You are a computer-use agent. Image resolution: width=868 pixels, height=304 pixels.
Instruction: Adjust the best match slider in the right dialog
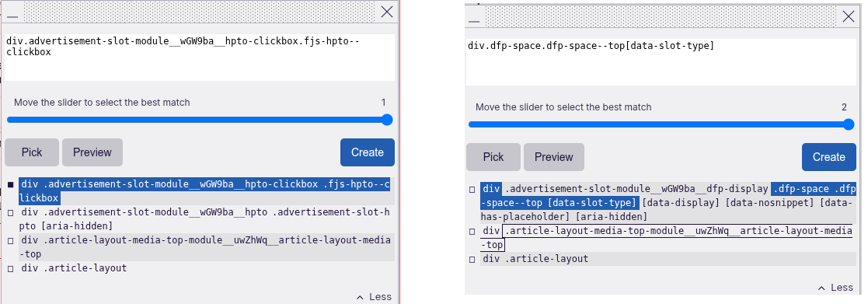point(661,124)
